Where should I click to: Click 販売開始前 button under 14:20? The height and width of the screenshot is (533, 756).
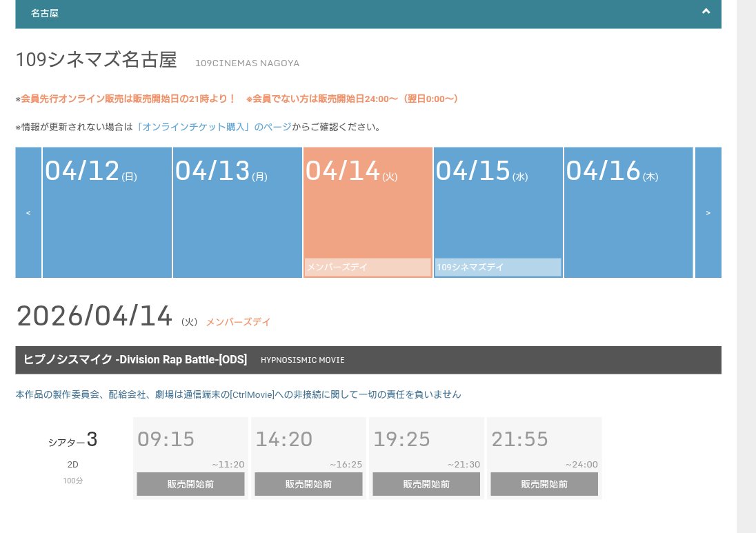[308, 484]
